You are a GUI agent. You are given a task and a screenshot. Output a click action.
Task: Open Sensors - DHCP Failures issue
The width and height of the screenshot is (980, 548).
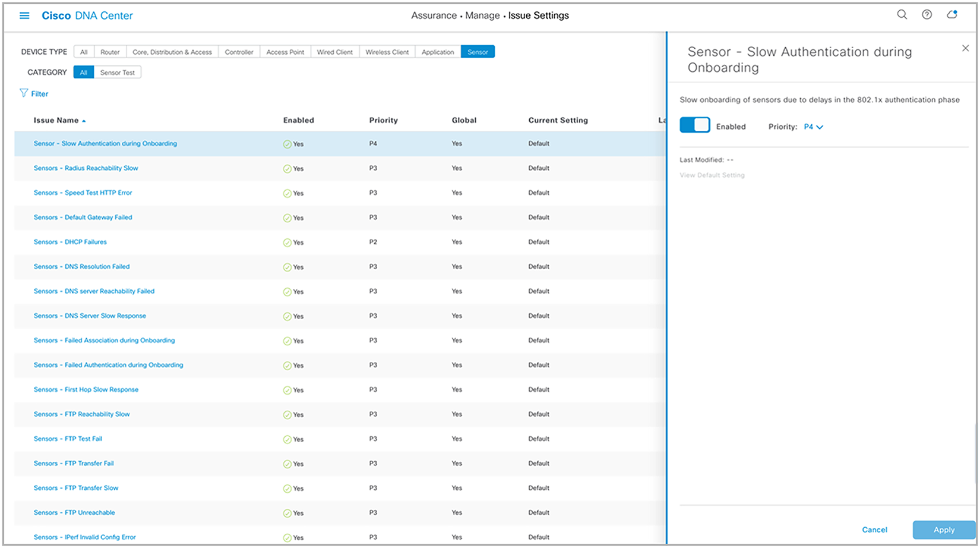(x=70, y=242)
